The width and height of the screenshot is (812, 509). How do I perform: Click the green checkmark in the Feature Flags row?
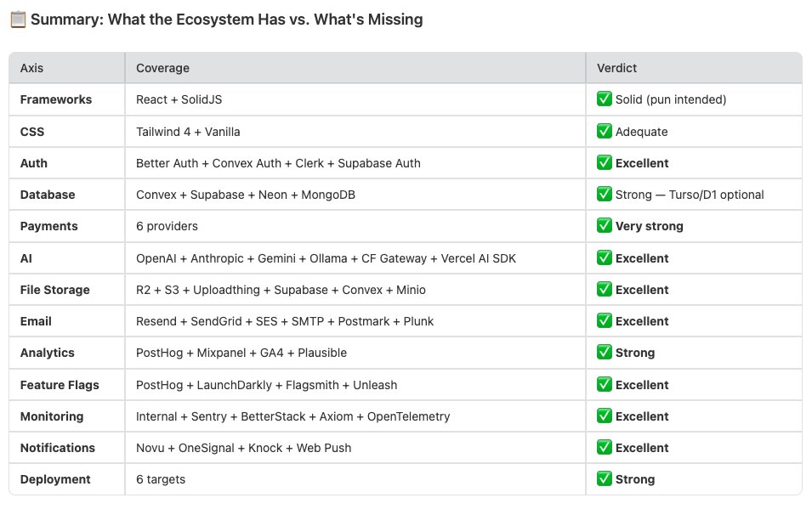605,385
